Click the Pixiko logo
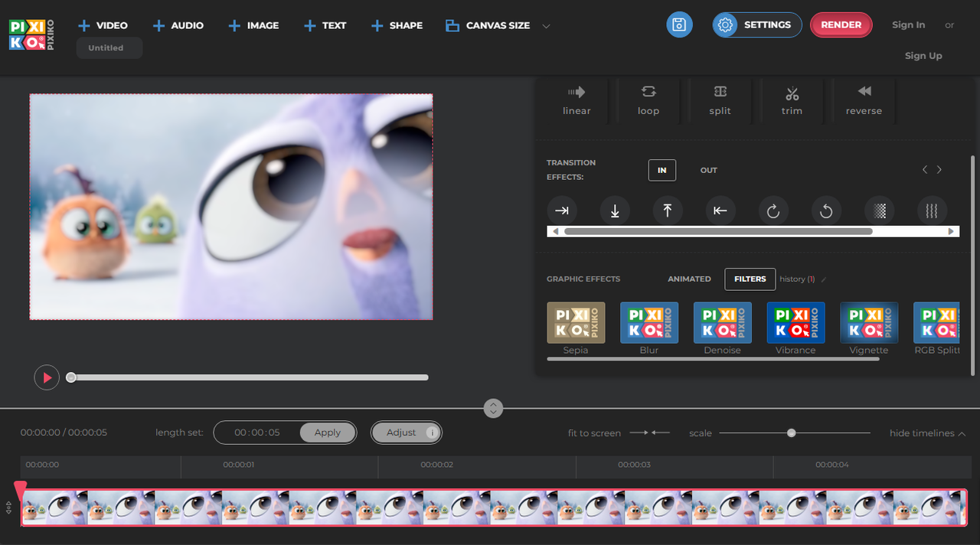Image resolution: width=980 pixels, height=545 pixels. pyautogui.click(x=31, y=34)
